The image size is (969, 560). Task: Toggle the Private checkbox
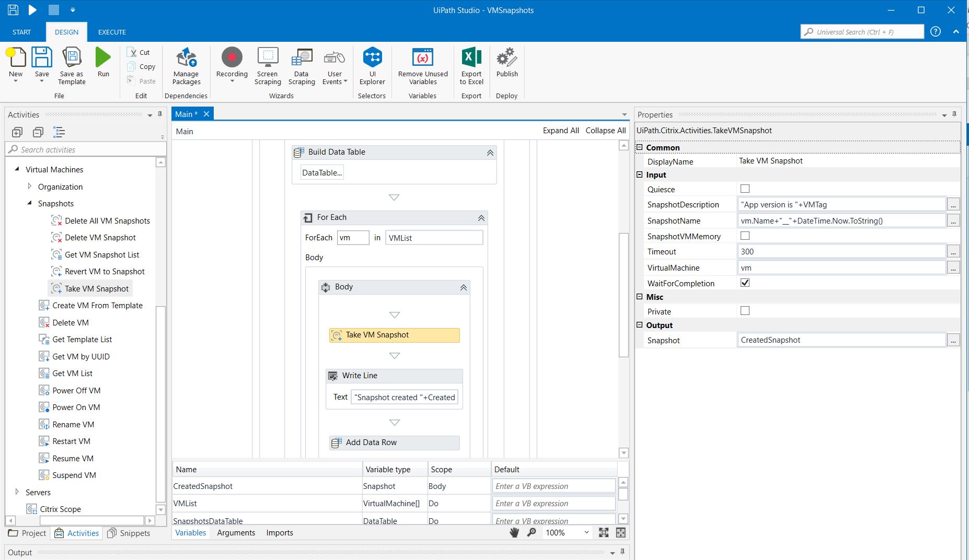coord(745,311)
